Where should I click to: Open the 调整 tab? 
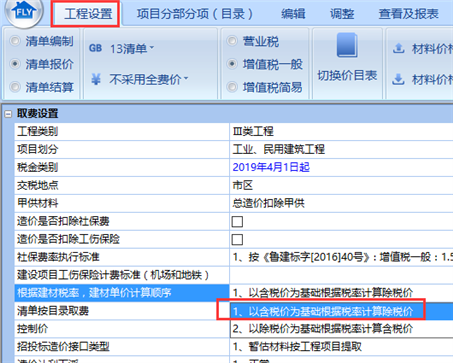342,14
